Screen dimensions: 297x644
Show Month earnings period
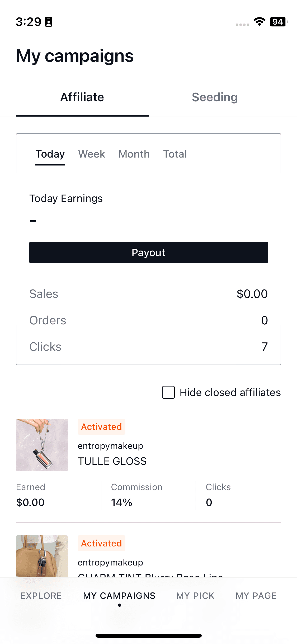click(x=134, y=154)
